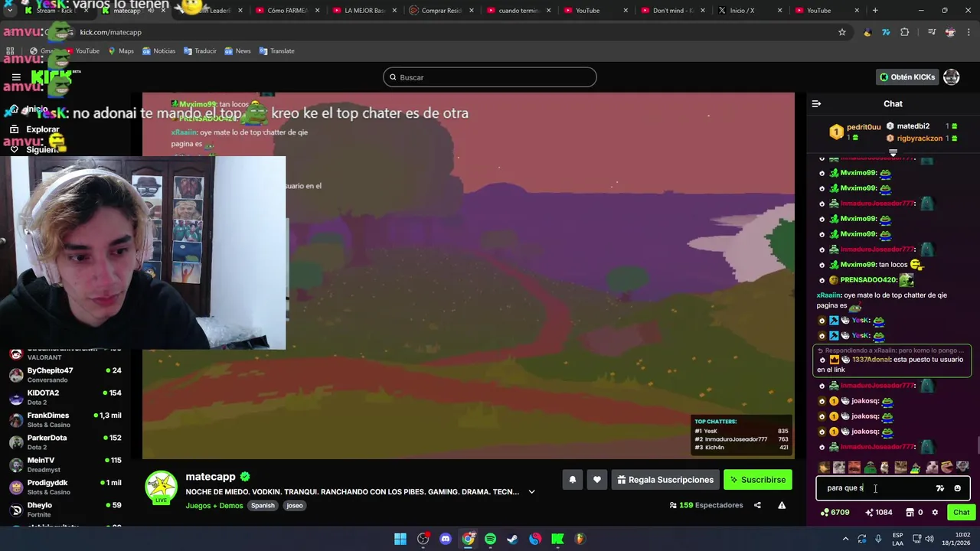The height and width of the screenshot is (551, 980).
Task: Open Dheylo channel in sidebar
Action: click(x=65, y=510)
